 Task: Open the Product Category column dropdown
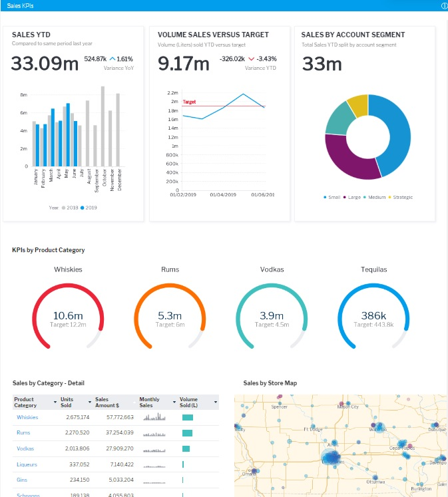(x=55, y=403)
